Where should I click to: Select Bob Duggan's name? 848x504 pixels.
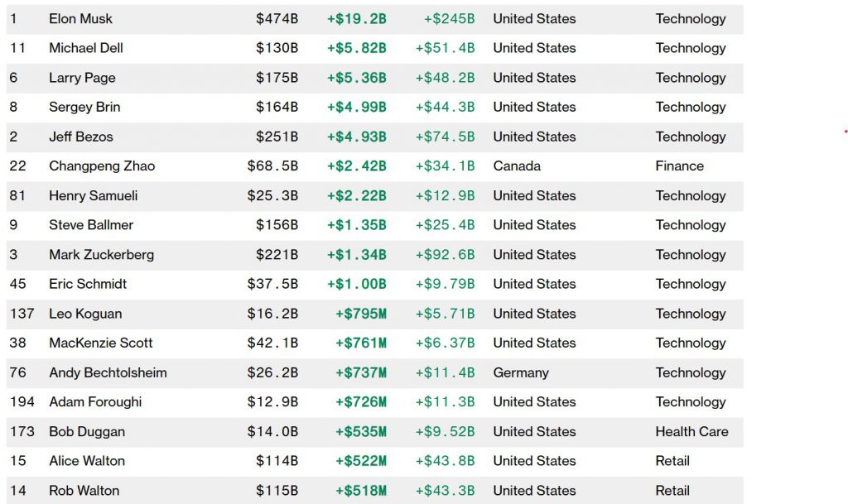[x=87, y=432]
